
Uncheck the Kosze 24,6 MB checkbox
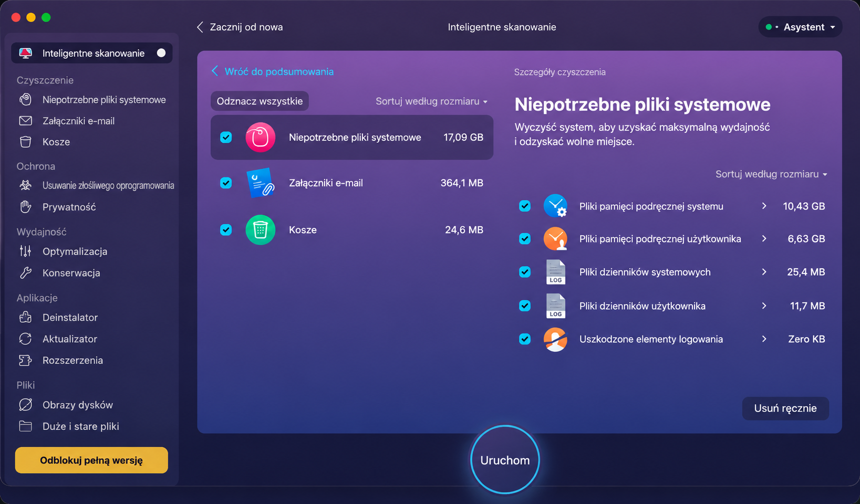pyautogui.click(x=226, y=229)
